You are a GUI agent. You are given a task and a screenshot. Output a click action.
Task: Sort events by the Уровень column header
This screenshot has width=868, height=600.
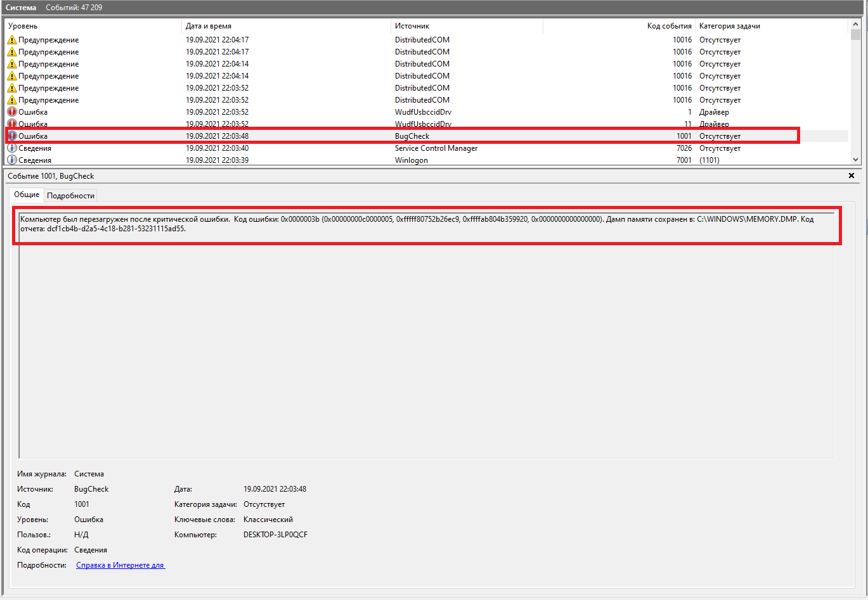93,26
